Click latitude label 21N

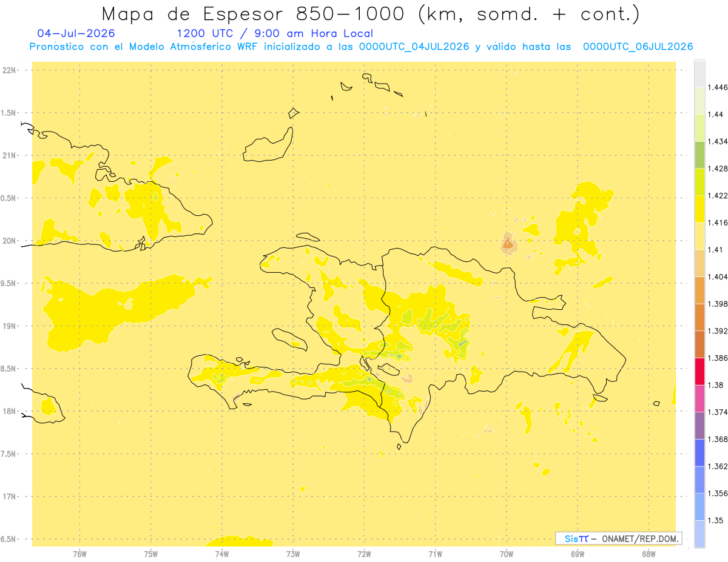[10, 155]
